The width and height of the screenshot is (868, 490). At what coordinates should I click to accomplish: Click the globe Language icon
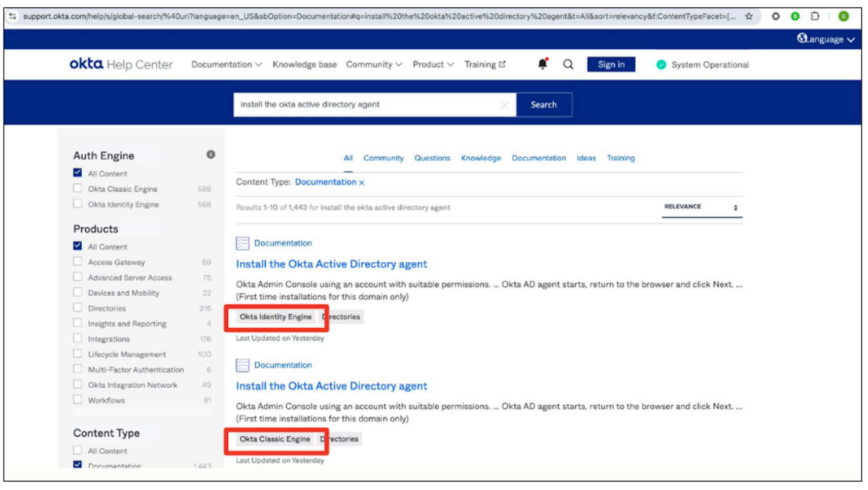(802, 39)
